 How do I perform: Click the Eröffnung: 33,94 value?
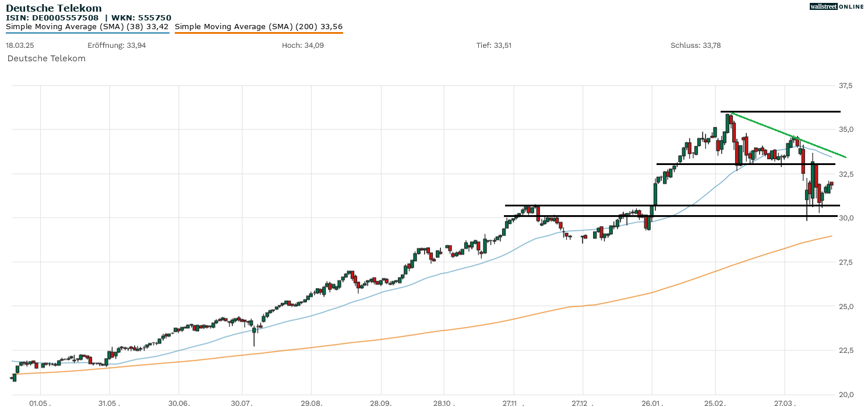pyautogui.click(x=117, y=45)
